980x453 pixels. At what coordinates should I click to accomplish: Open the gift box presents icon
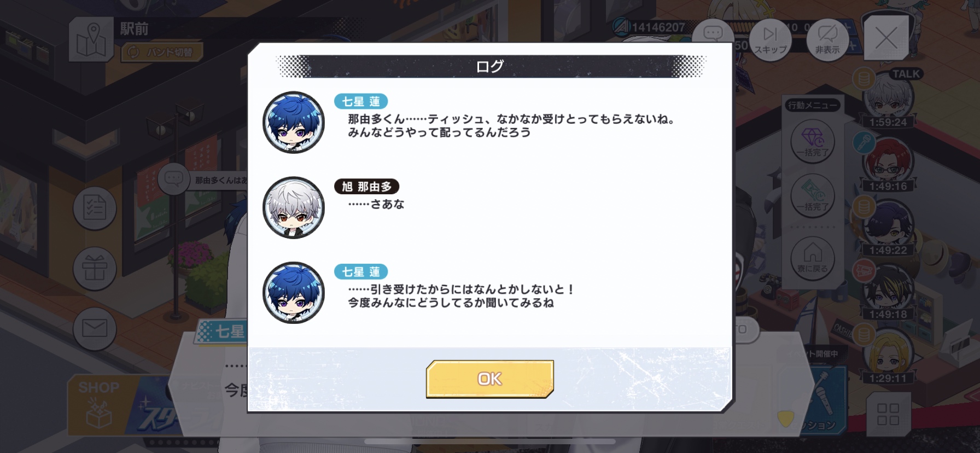[95, 268]
